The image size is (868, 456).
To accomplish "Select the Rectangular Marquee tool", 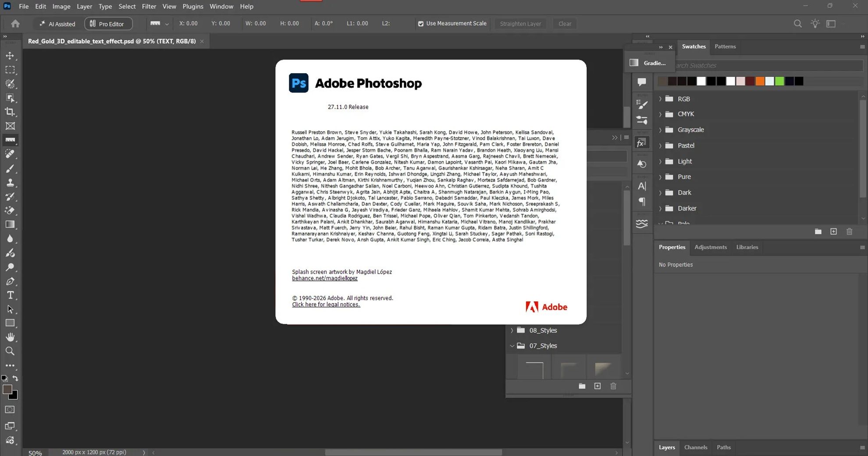I will click(x=10, y=70).
